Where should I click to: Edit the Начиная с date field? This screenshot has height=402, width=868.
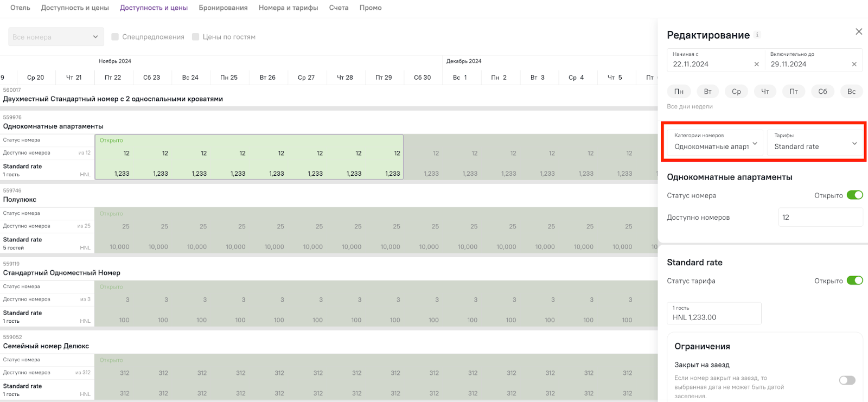coord(716,60)
